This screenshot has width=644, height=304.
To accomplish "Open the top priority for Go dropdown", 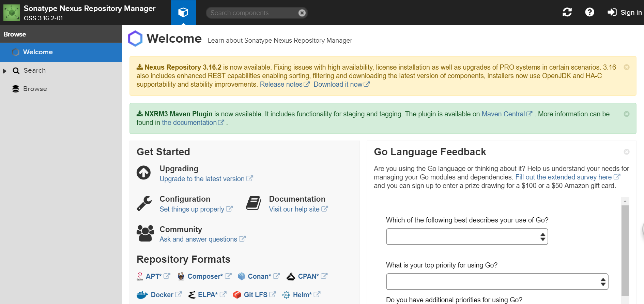I will 497,282.
